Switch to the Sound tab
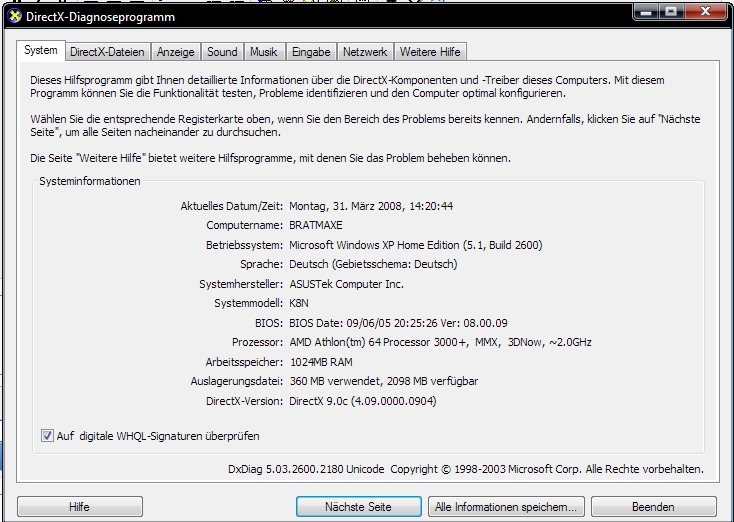Image resolution: width=734 pixels, height=522 pixels. 222,52
